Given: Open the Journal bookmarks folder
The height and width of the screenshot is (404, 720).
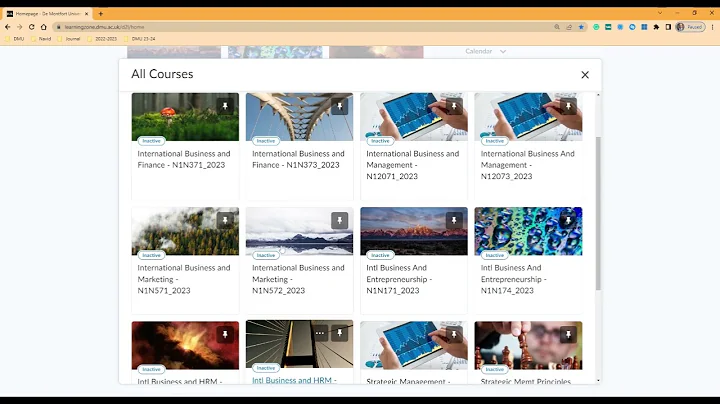Looking at the screenshot, I should click(x=68, y=39).
